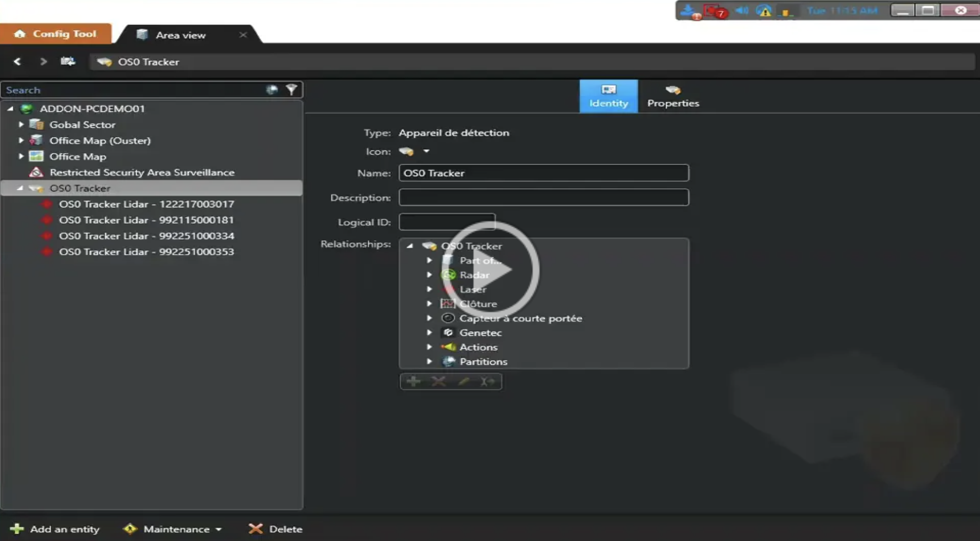Click the Office Map (Ouster) icon
The height and width of the screenshot is (541, 980).
coord(36,140)
